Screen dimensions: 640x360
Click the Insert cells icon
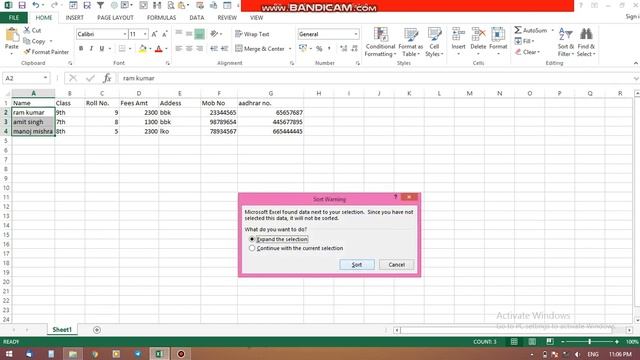(458, 35)
